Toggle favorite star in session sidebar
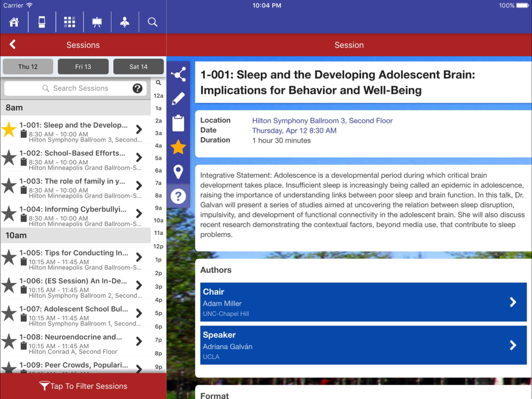The image size is (532, 399). click(x=178, y=147)
